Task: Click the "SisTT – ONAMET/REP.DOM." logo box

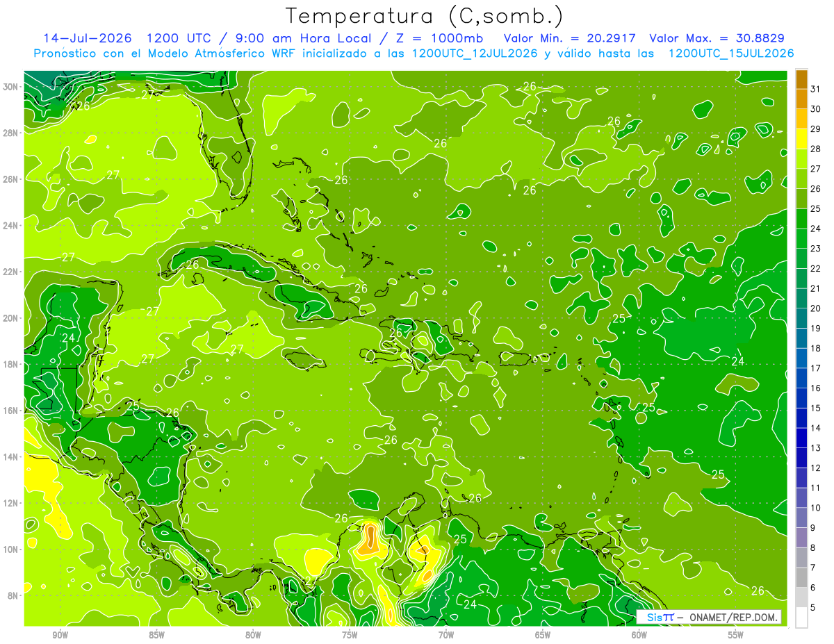Action: [x=709, y=617]
